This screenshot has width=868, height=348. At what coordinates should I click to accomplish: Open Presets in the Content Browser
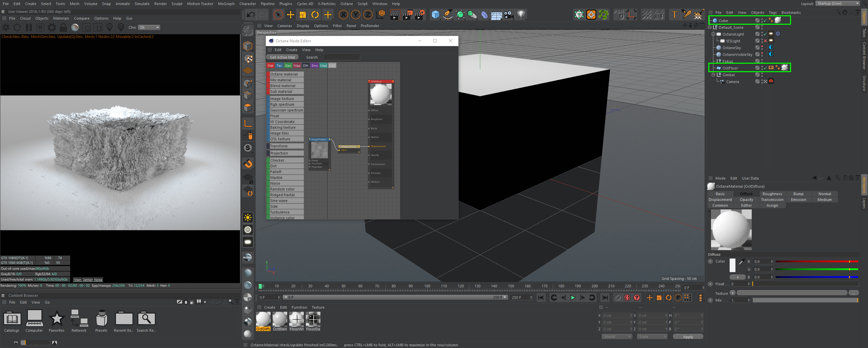(101, 321)
